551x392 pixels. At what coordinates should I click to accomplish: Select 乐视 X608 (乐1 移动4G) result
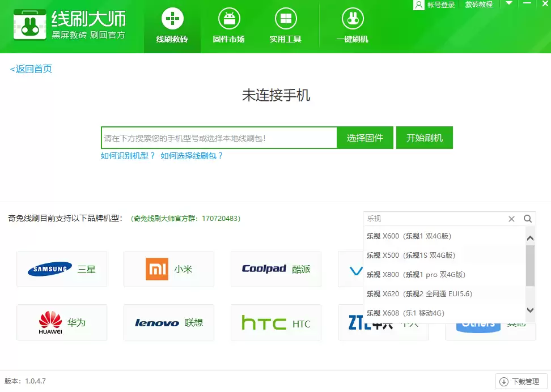[x=444, y=313]
